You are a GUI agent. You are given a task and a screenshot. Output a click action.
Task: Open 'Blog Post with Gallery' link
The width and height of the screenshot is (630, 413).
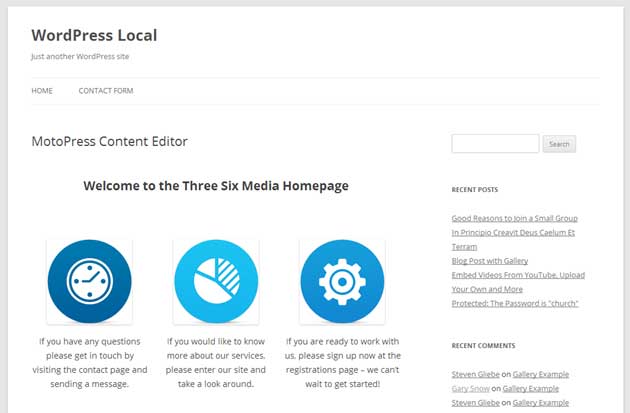coord(490,261)
